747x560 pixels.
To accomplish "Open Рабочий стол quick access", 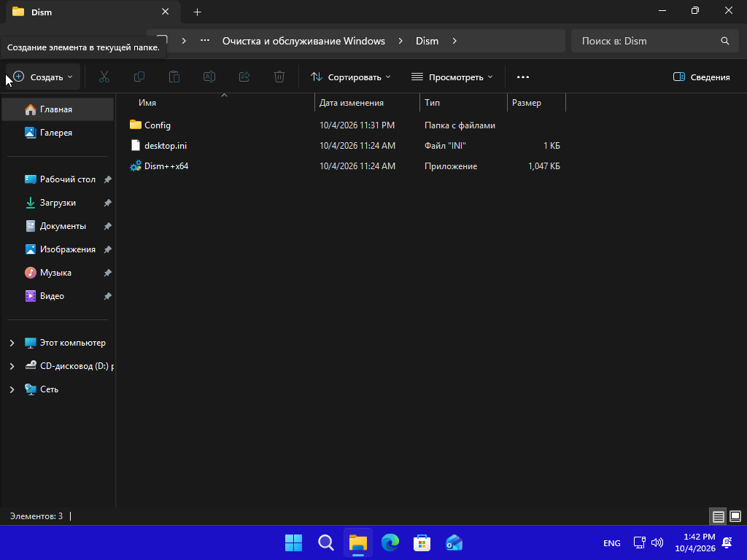I will click(58, 179).
